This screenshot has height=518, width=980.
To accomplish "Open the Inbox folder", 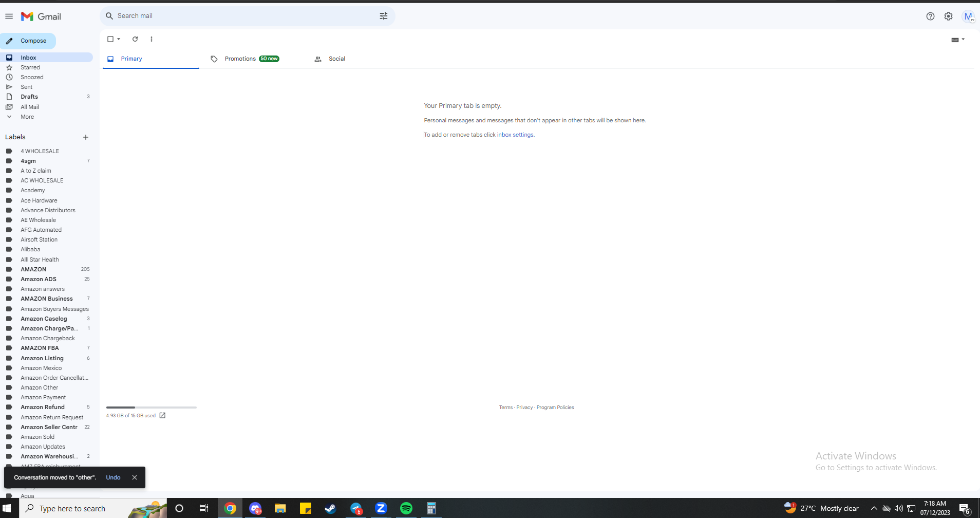I will click(47, 58).
